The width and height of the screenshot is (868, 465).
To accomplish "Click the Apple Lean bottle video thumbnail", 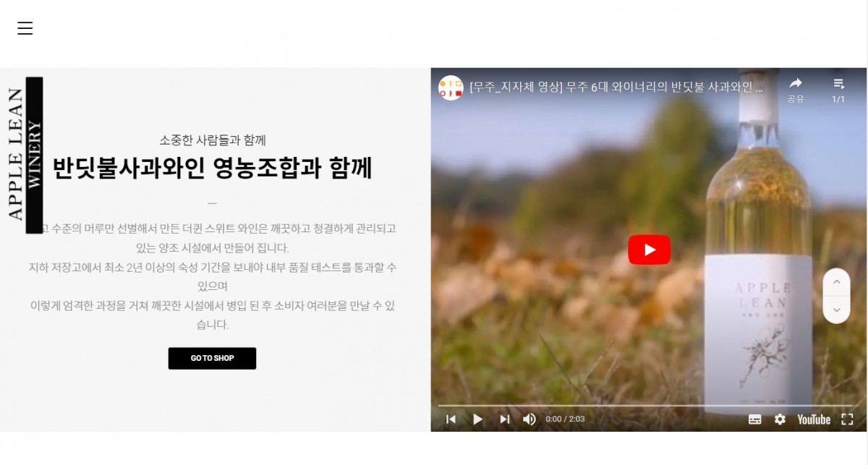I will pyautogui.click(x=649, y=249).
